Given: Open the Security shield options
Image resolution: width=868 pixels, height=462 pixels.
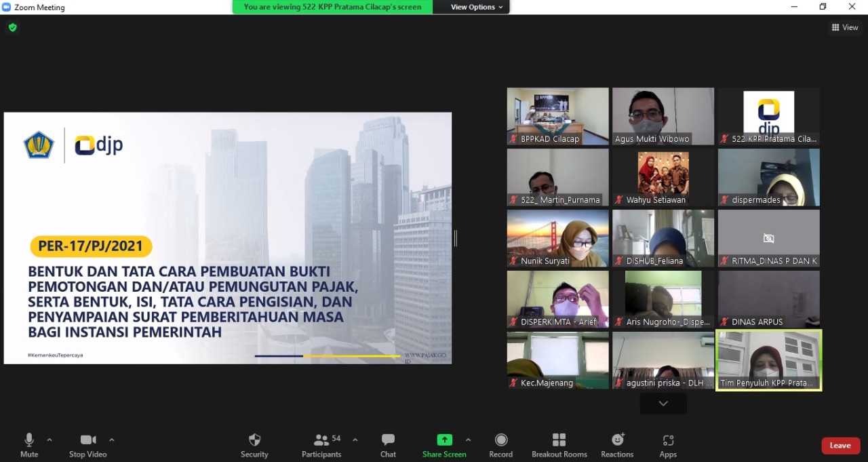Looking at the screenshot, I should pos(254,445).
